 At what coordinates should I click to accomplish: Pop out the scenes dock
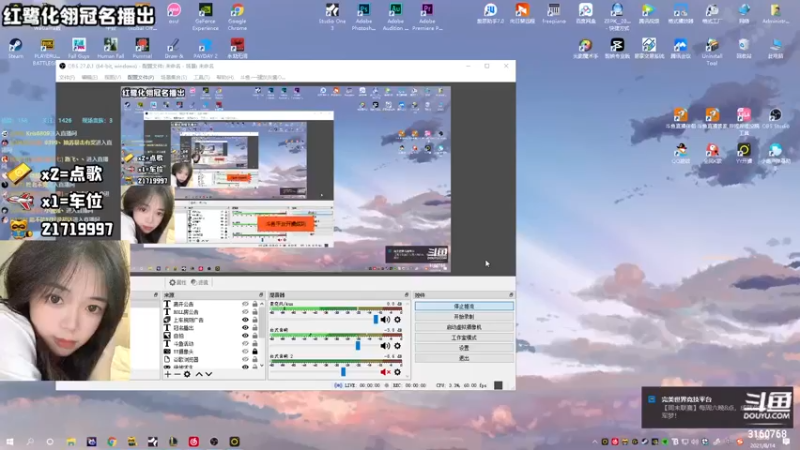tap(156, 295)
